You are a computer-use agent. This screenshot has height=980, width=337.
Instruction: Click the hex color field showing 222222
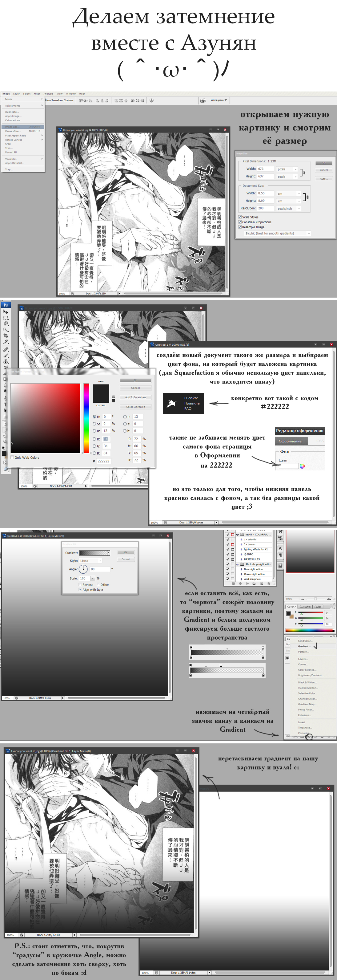(x=104, y=461)
